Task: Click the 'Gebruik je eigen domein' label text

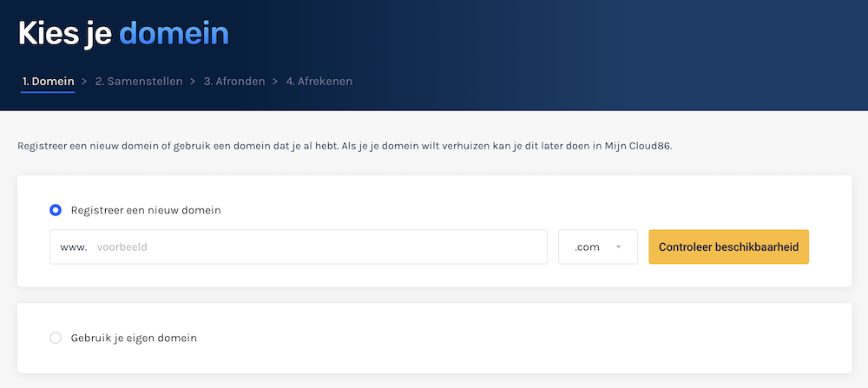Action: click(134, 338)
